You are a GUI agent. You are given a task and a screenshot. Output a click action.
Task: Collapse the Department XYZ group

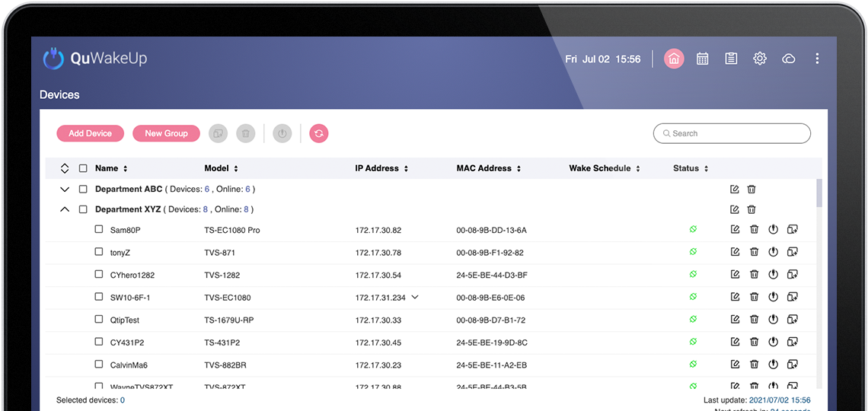[x=65, y=209]
